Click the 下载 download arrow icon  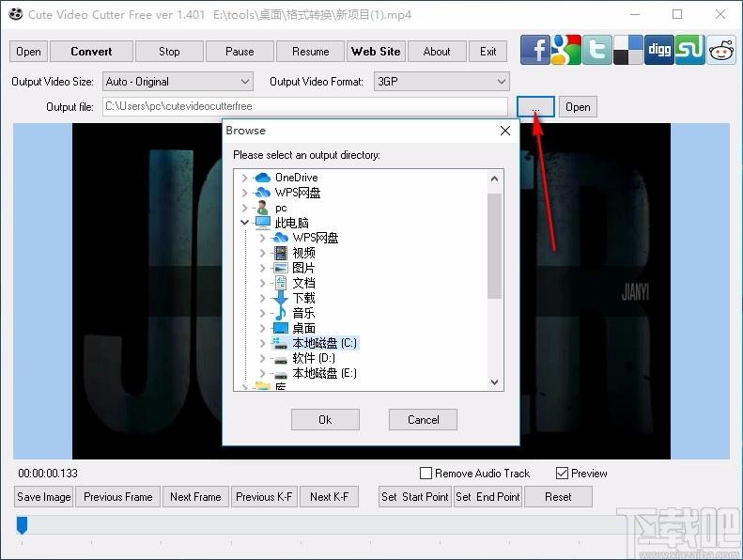[x=281, y=298]
